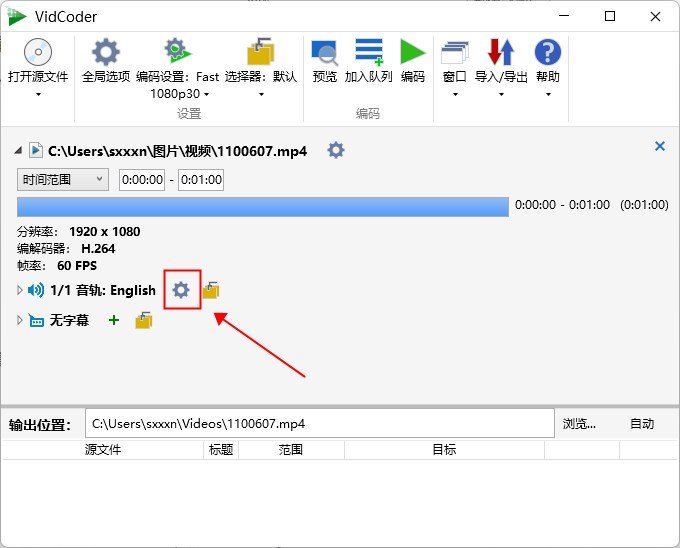Image resolution: width=680 pixels, height=548 pixels.
Task: Click the source path 1100607.mp4 text
Action: click(x=177, y=151)
